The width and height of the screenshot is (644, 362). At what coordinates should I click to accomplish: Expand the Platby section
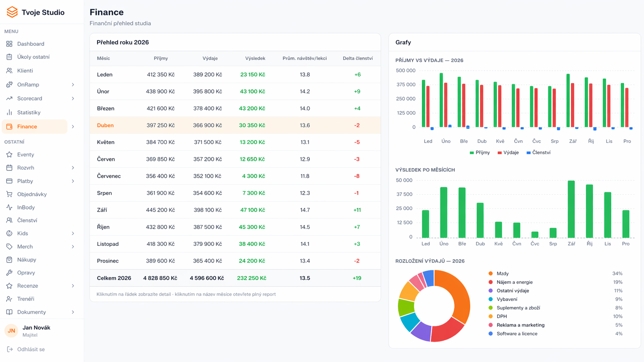tap(73, 181)
